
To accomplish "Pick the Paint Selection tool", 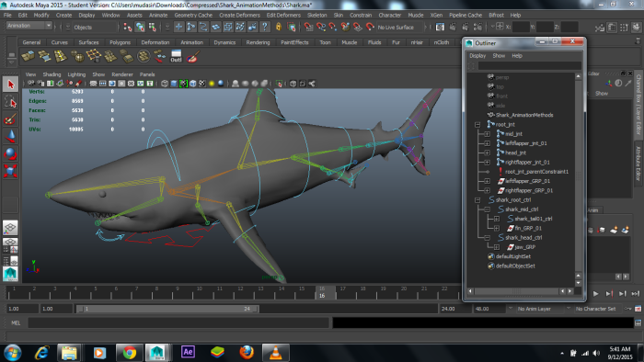I will (x=10, y=119).
